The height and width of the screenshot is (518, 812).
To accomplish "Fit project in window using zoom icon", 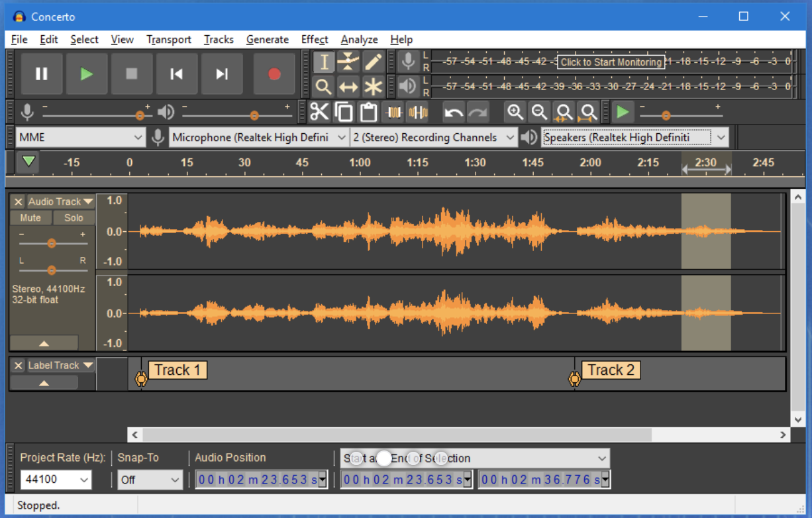I will (x=587, y=111).
